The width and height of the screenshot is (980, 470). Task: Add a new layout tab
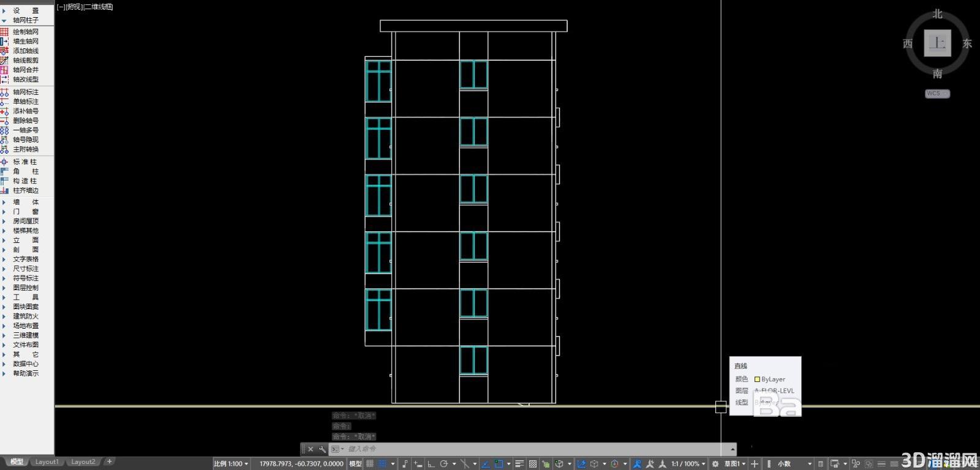(x=109, y=461)
